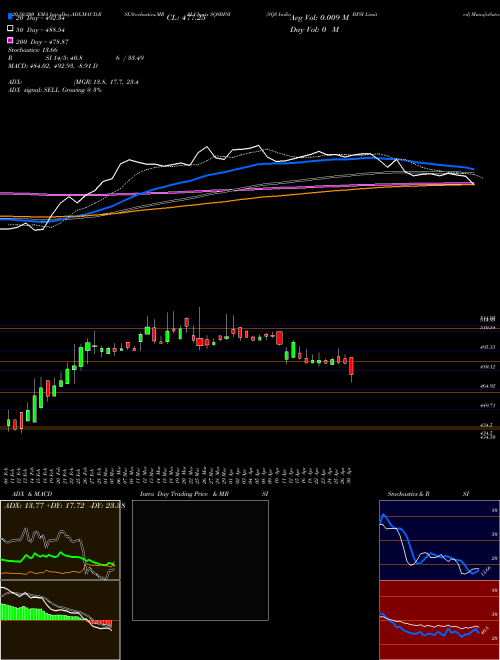Click the 'Stochastics & R SI' panel title

click(428, 494)
